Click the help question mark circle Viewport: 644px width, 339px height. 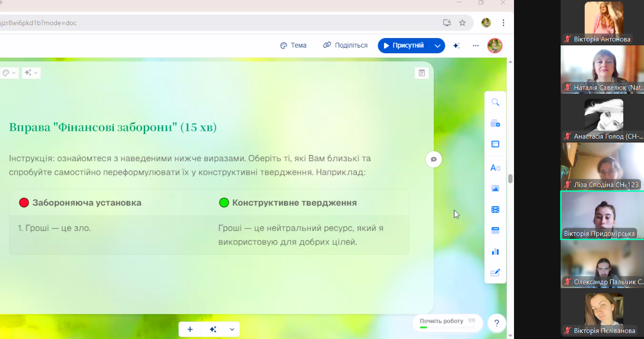tap(496, 323)
